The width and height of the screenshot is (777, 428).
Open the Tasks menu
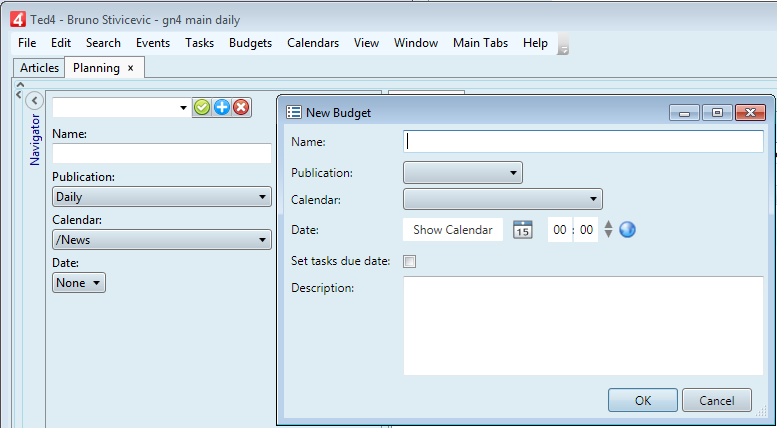click(199, 43)
